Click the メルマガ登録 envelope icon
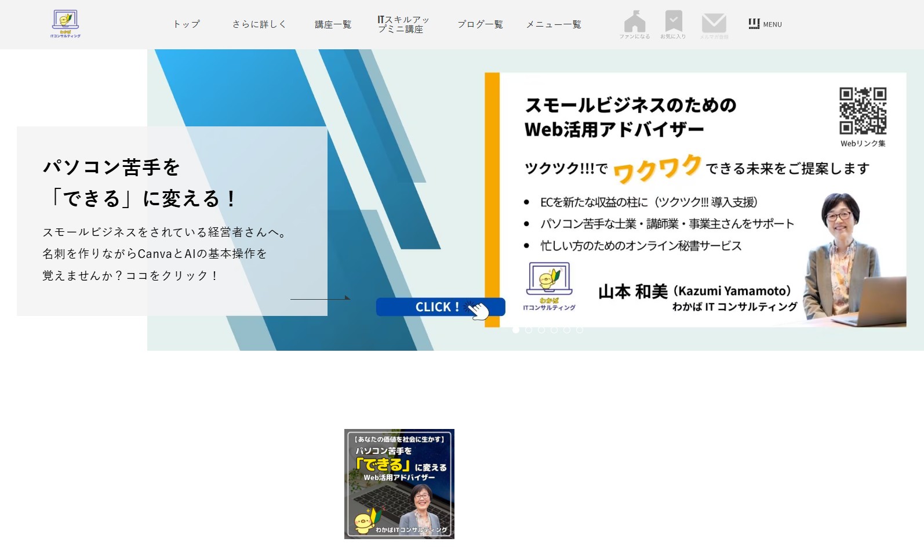Screen dimensions: 924x560 coord(714,24)
